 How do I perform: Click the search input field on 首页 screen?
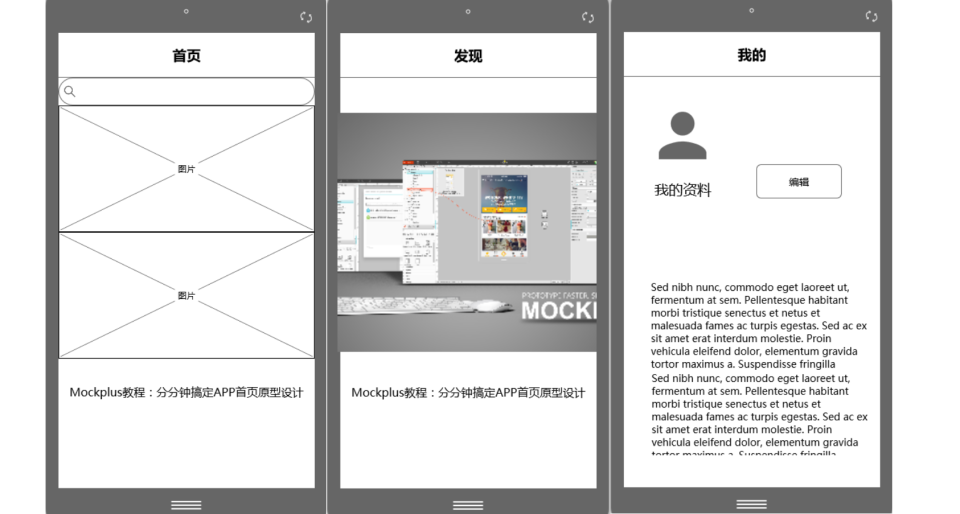pos(187,91)
